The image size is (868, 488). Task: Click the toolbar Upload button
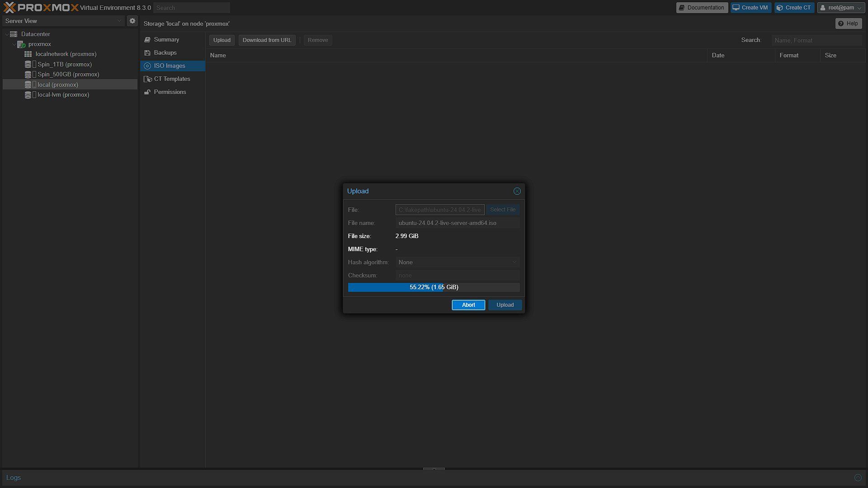[222, 40]
